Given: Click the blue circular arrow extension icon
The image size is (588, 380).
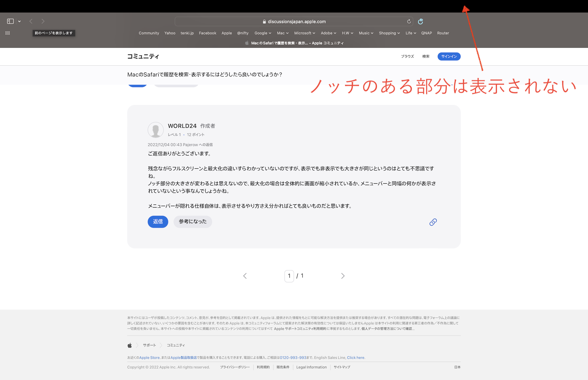Looking at the screenshot, I should [421, 21].
